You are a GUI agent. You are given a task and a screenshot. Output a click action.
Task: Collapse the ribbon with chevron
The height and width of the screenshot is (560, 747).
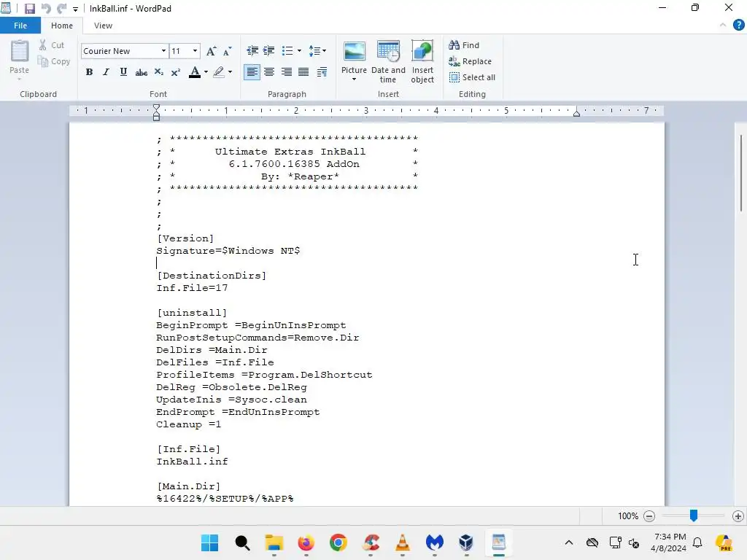point(723,26)
